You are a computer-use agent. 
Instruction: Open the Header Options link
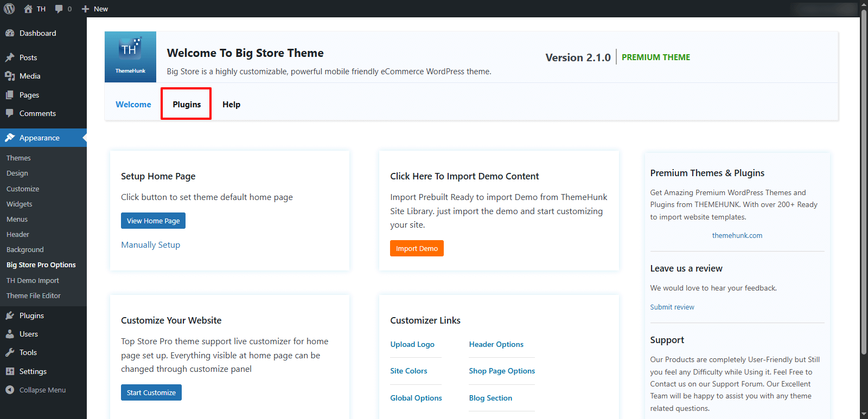496,344
